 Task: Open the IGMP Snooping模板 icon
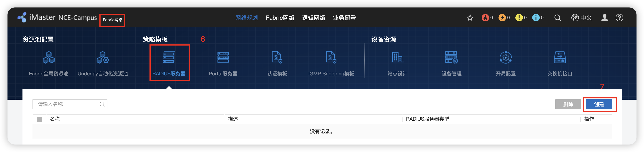pyautogui.click(x=331, y=57)
